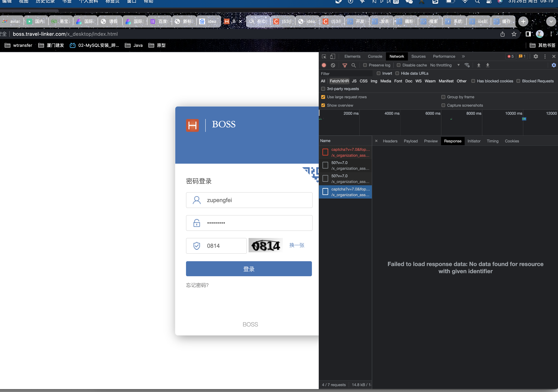The image size is (558, 392).
Task: Expand more DevTools tabs chevron
Action: (x=463, y=56)
